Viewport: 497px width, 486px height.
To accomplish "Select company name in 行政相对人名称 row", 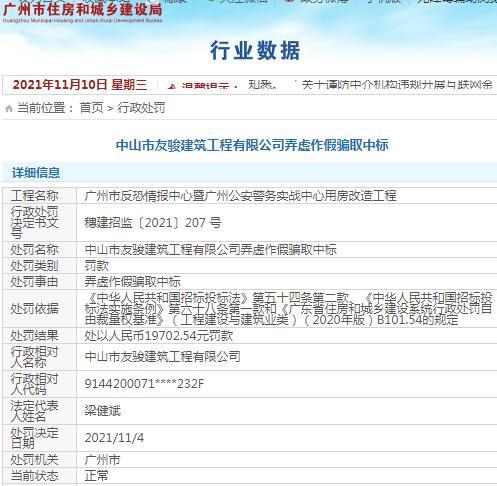I will point(162,357).
